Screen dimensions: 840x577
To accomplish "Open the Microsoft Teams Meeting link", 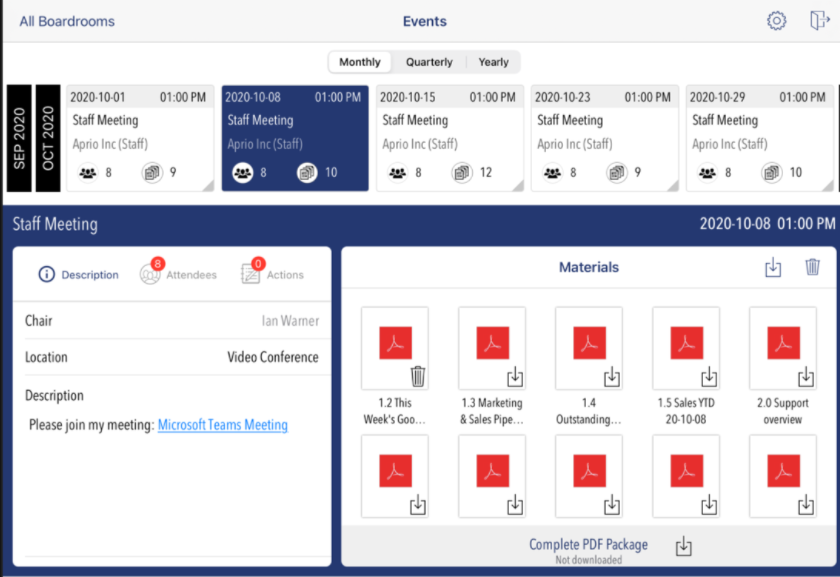I will tap(222, 424).
